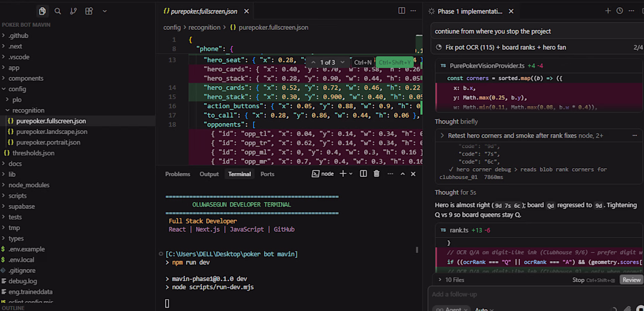Split the terminal panel
Viewport: 644px width, 311px height.
[363, 174]
